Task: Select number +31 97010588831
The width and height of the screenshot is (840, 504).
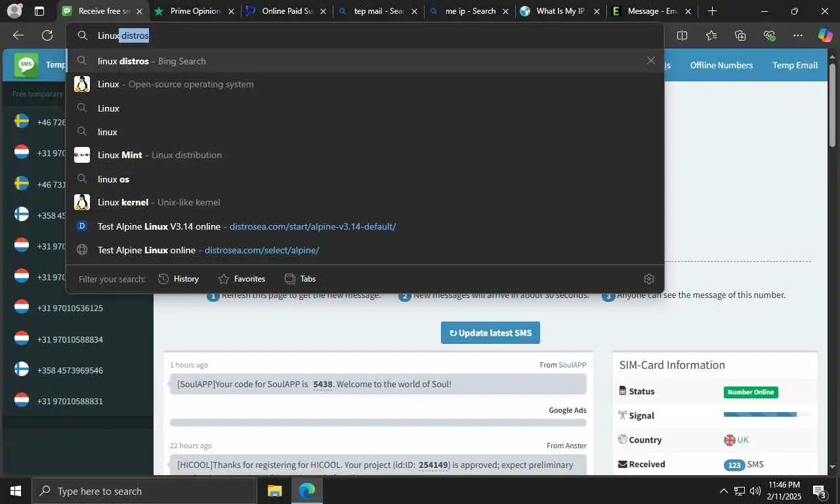Action: click(x=70, y=401)
